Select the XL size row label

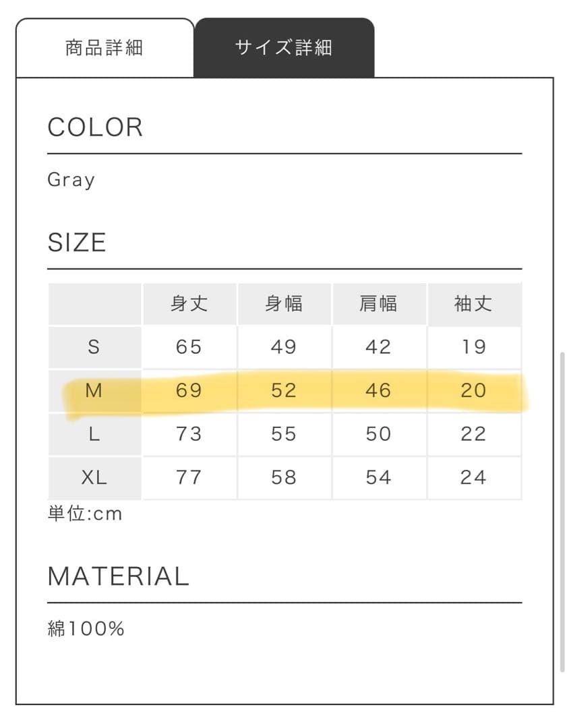pyautogui.click(x=94, y=477)
